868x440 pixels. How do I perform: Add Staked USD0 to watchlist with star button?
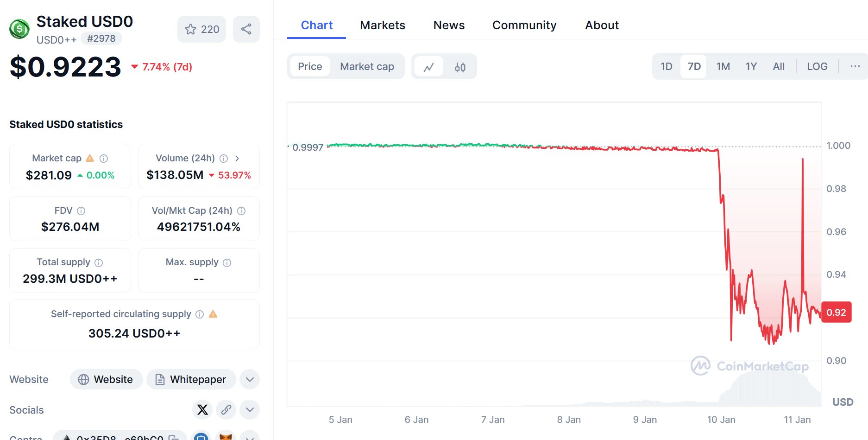tap(201, 29)
